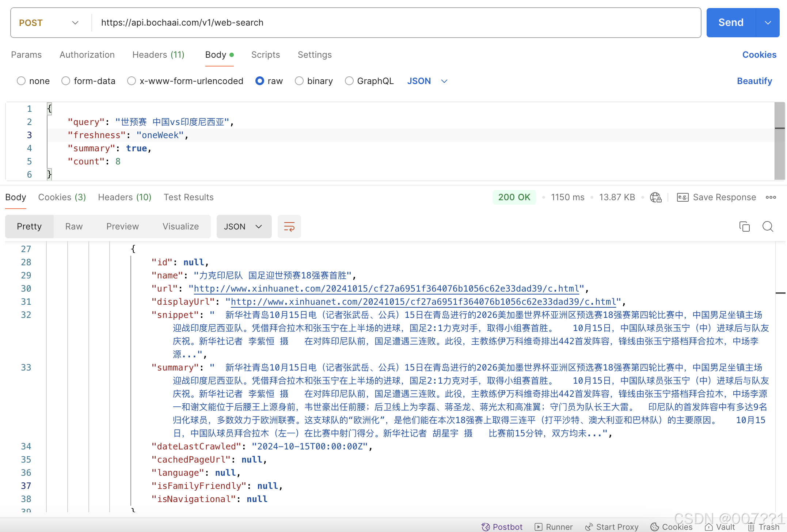Open the JSON response format dropdown
The height and width of the screenshot is (532, 787).
click(x=244, y=227)
